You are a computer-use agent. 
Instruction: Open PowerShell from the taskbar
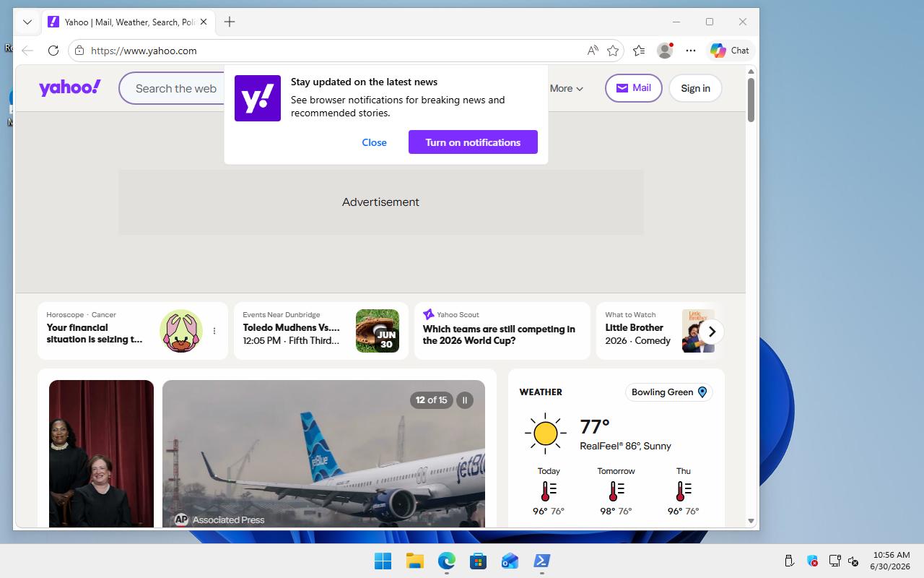(541, 561)
